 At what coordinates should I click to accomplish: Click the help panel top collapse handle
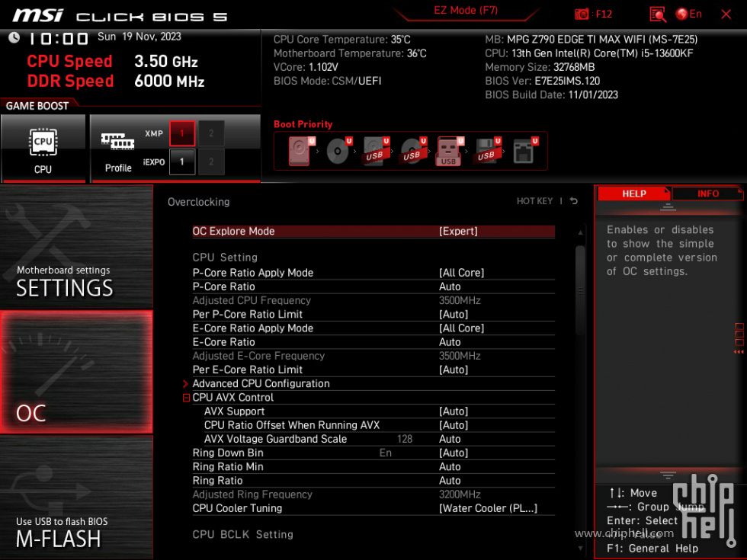(x=668, y=207)
